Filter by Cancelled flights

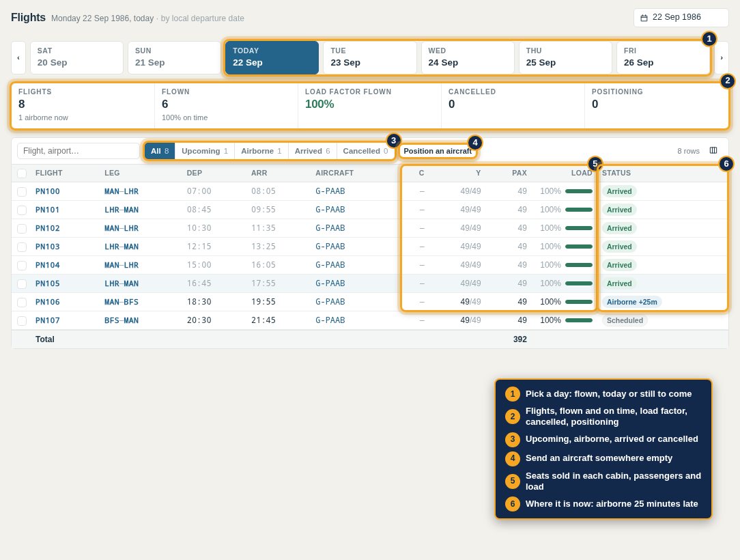click(x=365, y=151)
